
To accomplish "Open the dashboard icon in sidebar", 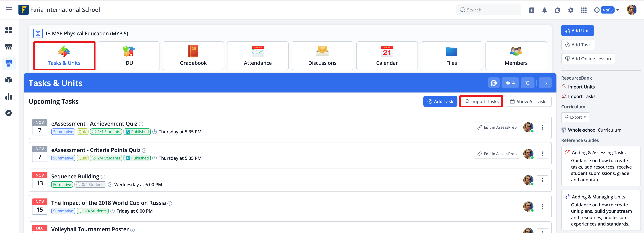I will 8,30.
